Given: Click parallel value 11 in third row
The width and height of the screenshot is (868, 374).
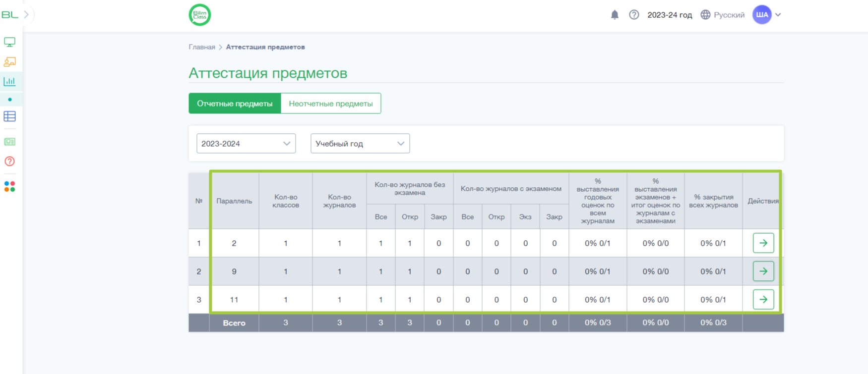Looking at the screenshot, I should pos(234,300).
